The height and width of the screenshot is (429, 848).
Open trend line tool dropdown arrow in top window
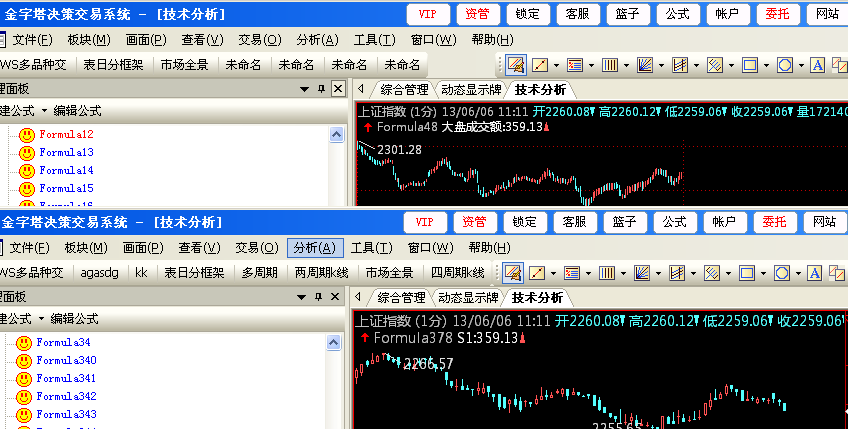(556, 66)
